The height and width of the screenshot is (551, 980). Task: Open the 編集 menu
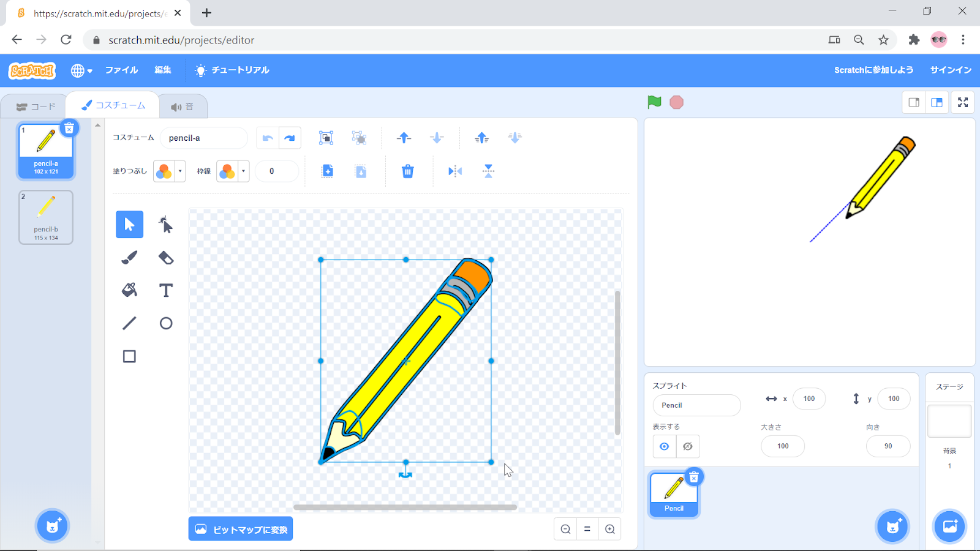pos(163,70)
